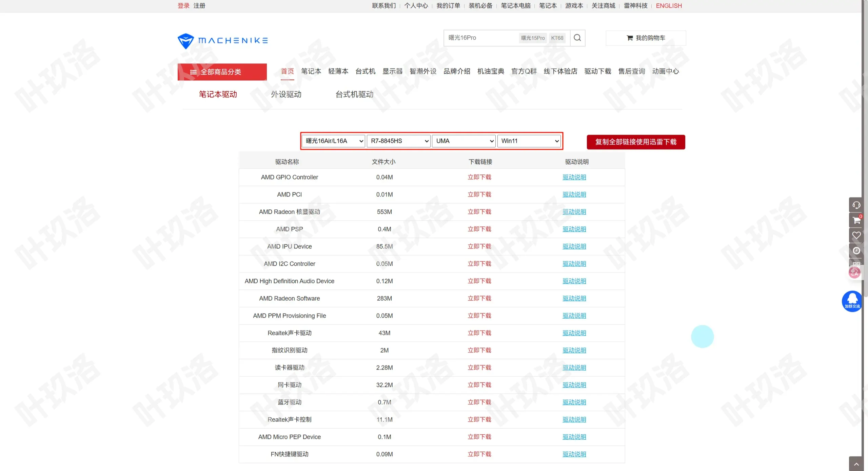Open 驱动下载 in the navigation bar
This screenshot has height=471, width=868.
598,71
